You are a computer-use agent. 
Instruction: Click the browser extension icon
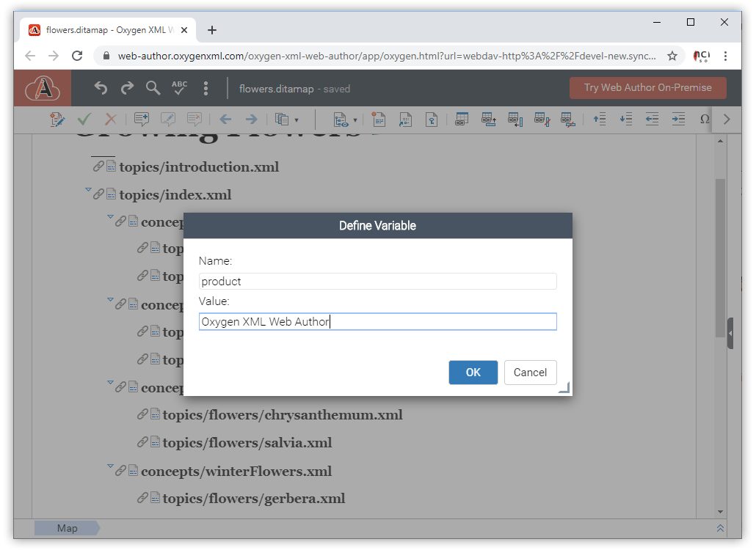702,56
